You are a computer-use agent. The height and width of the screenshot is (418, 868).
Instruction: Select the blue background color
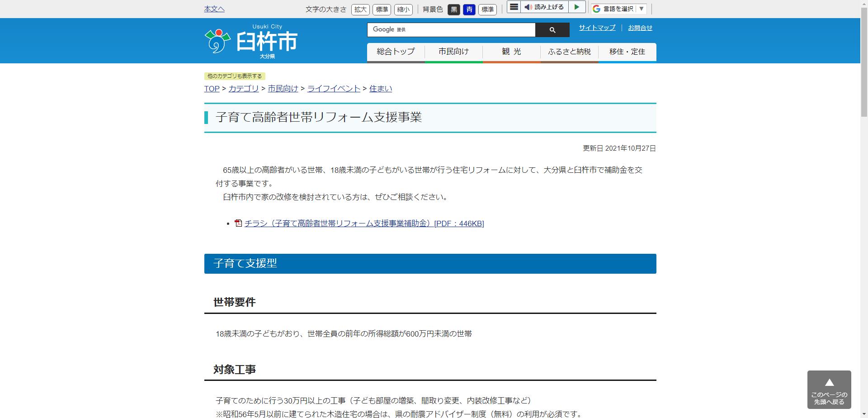[469, 9]
